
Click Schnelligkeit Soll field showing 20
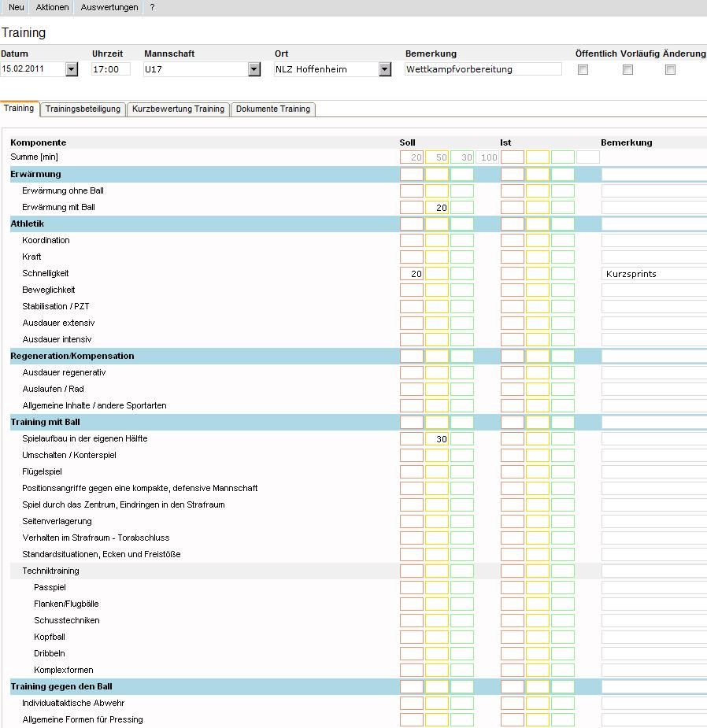pos(412,274)
